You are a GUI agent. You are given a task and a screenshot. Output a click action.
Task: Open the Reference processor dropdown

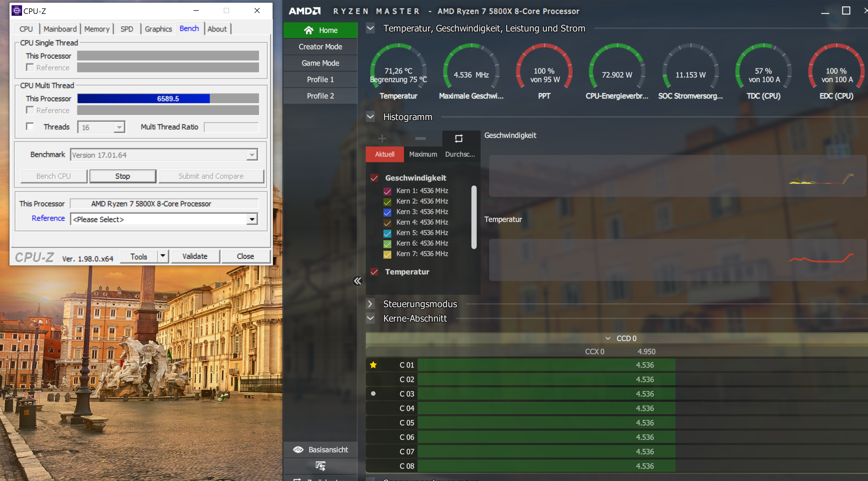252,219
